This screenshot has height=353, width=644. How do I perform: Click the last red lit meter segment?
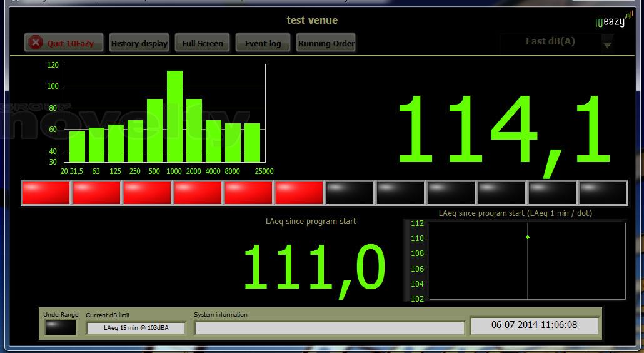[x=299, y=193]
